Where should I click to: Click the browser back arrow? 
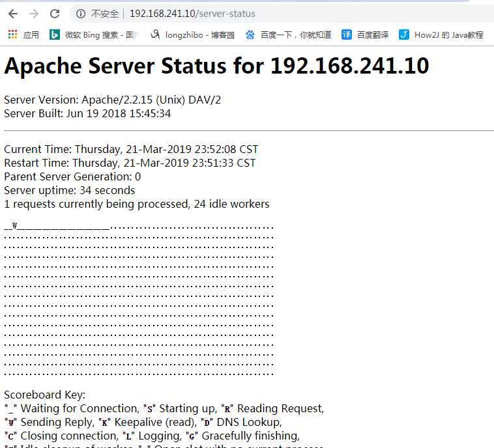point(13,14)
